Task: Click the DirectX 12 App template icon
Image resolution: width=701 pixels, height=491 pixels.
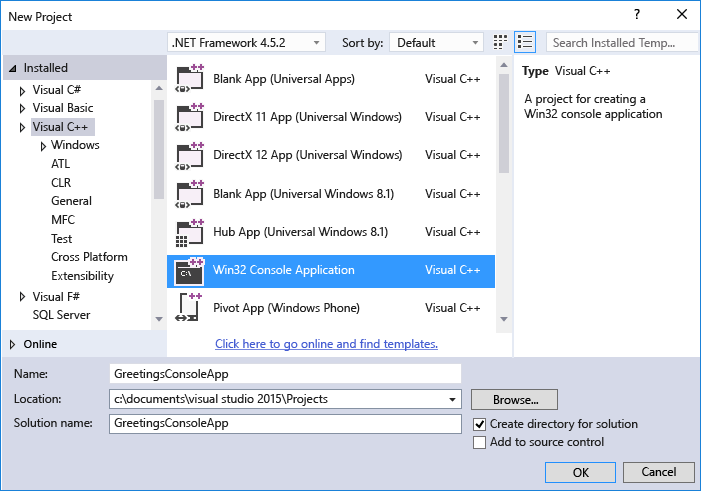Action: pos(190,156)
